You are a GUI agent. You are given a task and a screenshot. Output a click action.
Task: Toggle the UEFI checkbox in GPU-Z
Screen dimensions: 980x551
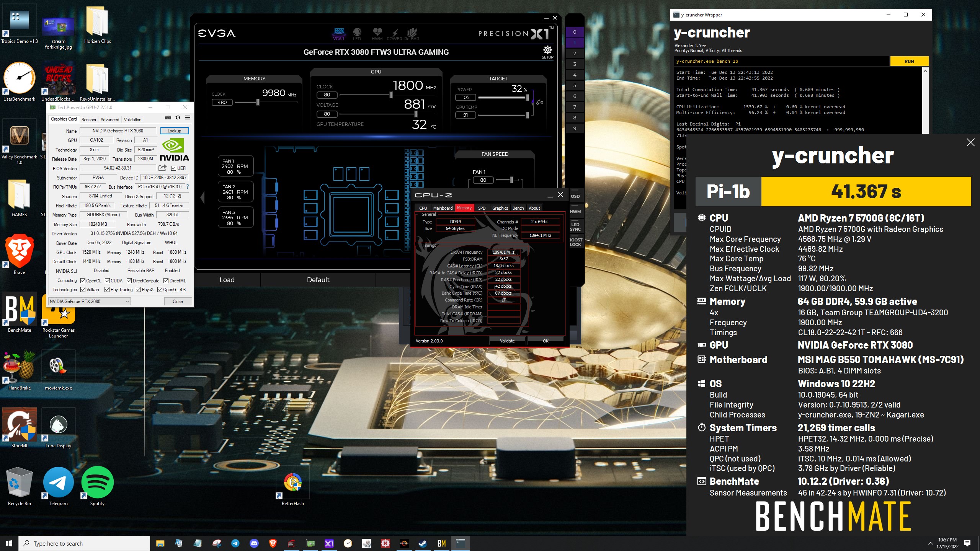(173, 168)
